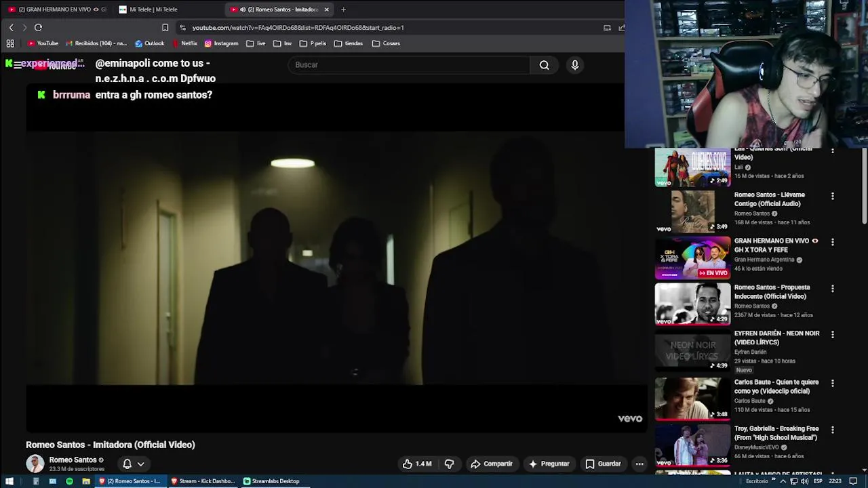Open Gran Hermano En Vivo live thumbnail
This screenshot has height=488, width=868.
(x=692, y=258)
